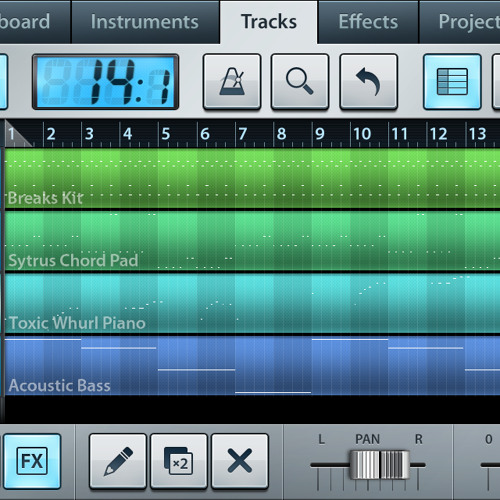Toggle the track list view button
Viewport: 500px width, 500px height.
click(452, 81)
